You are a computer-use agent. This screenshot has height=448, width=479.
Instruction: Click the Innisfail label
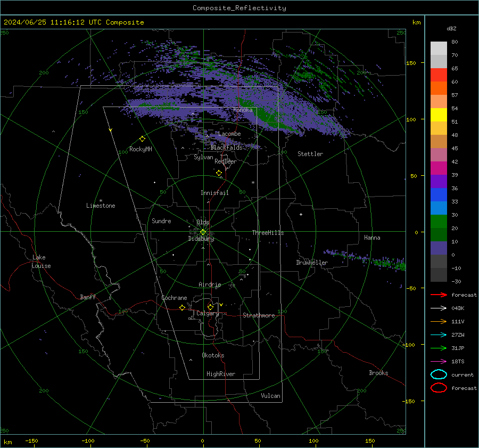214,193
